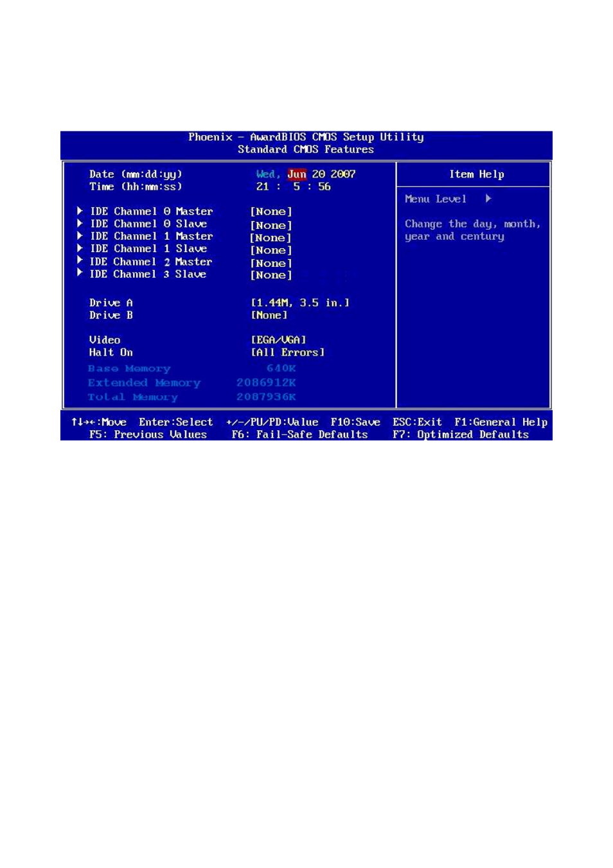Select IDE Channel 0 Slave label
This screenshot has width=613, height=868.
click(148, 224)
